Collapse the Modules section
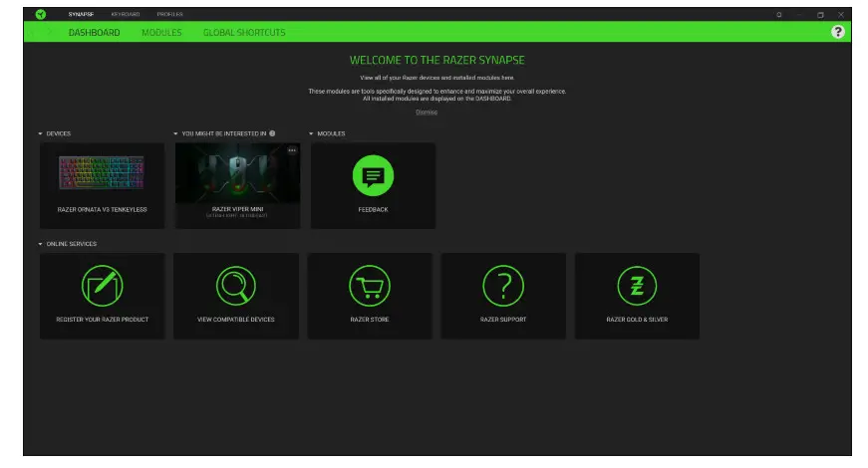The height and width of the screenshot is (468, 868). click(x=311, y=133)
